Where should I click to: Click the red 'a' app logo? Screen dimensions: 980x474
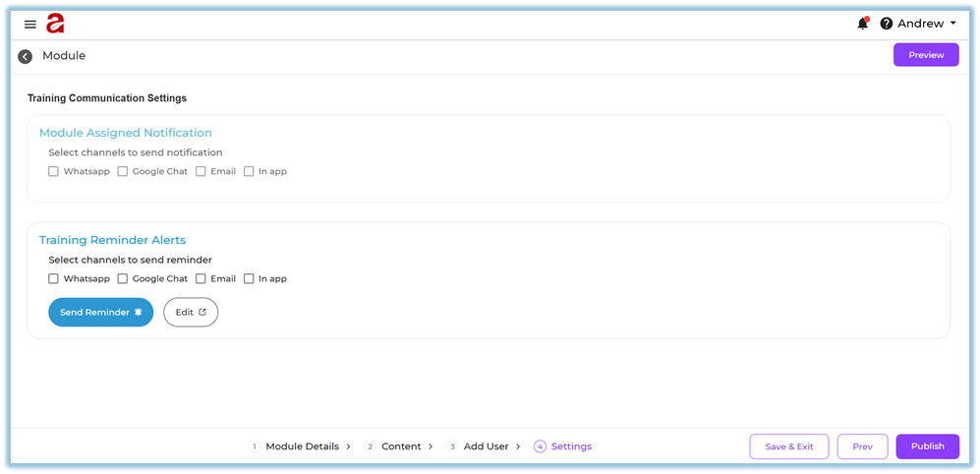tap(55, 24)
